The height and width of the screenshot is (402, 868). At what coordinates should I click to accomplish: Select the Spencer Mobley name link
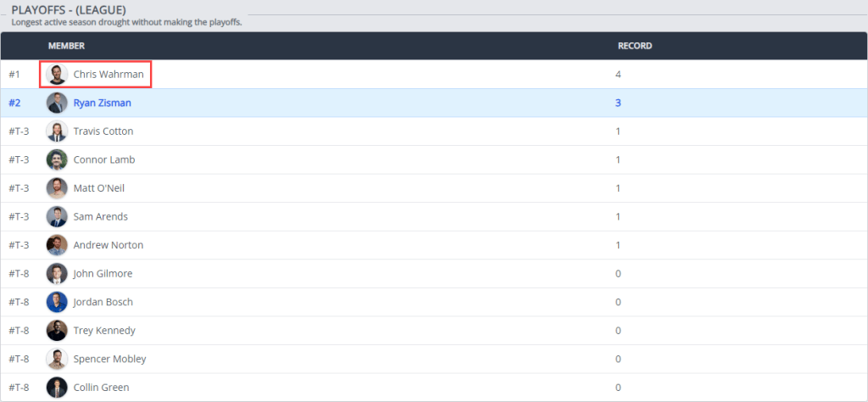109,359
